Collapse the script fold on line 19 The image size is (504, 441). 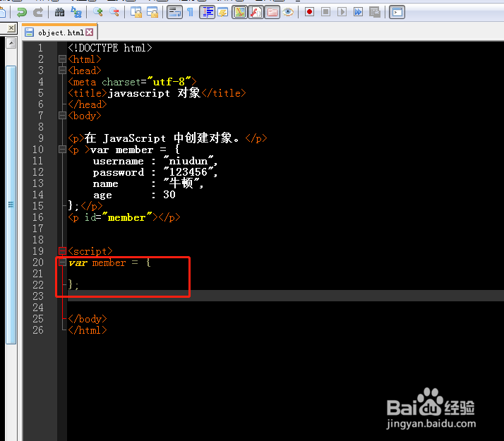(x=62, y=251)
